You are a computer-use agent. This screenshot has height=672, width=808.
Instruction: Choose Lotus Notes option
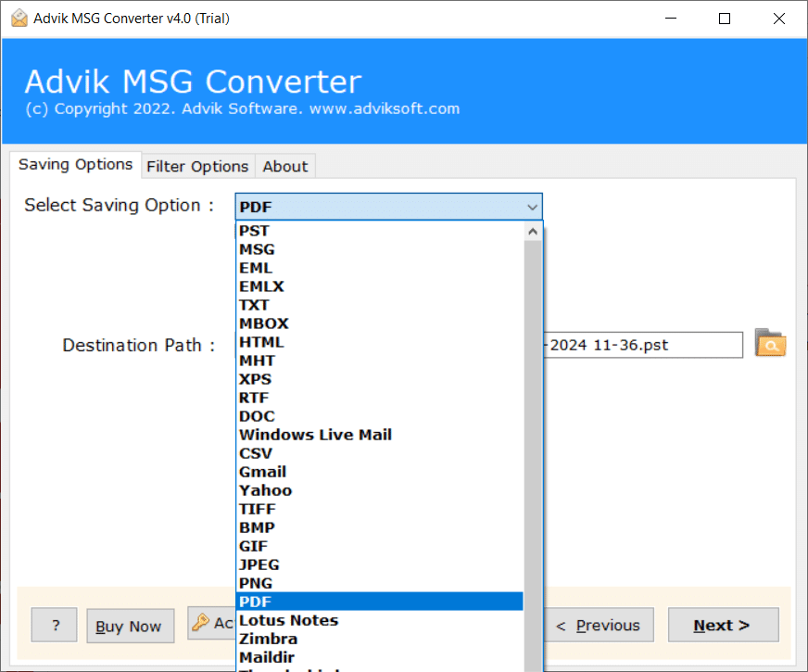(380, 620)
